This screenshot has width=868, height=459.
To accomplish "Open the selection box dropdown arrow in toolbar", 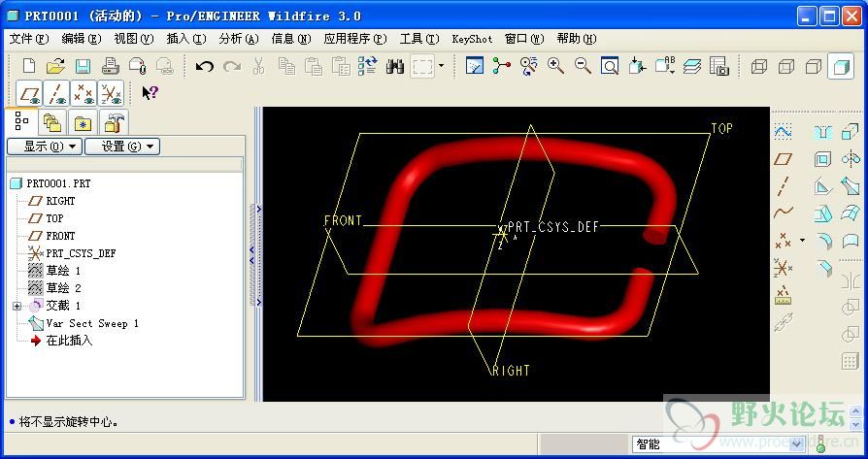I will [x=441, y=66].
